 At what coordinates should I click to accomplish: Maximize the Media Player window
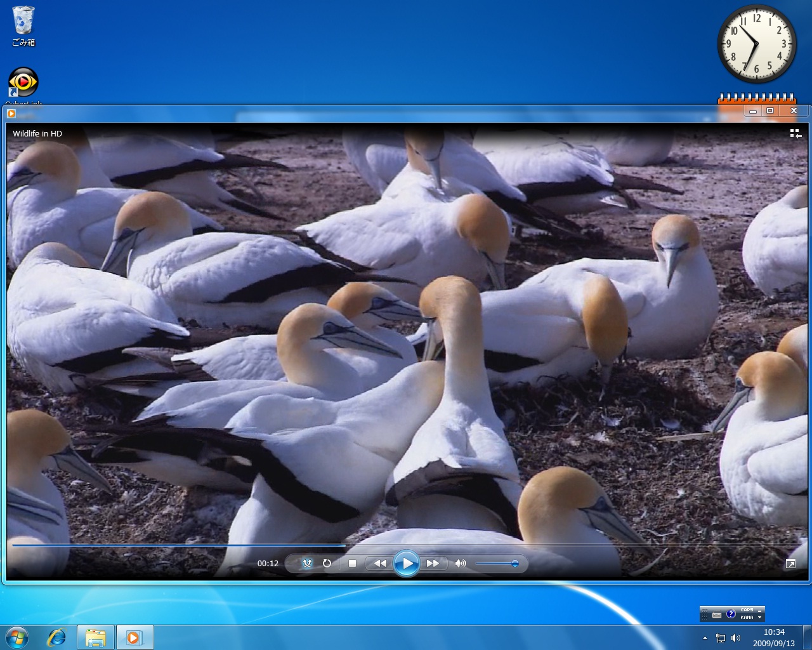click(770, 111)
